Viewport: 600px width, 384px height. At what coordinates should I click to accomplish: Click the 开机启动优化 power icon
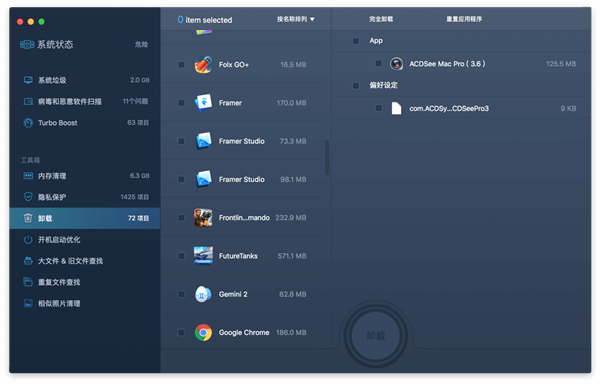[x=28, y=239]
